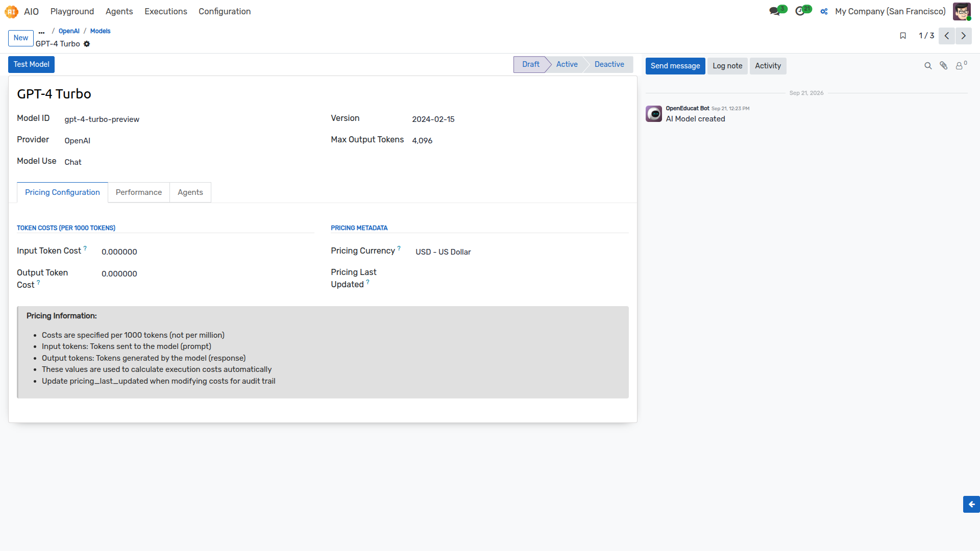Show followers icon in chatter

coord(961,65)
